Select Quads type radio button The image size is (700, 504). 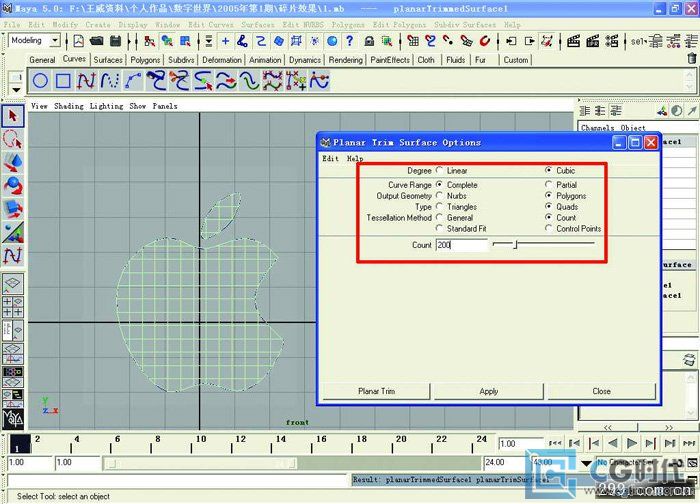pos(549,207)
